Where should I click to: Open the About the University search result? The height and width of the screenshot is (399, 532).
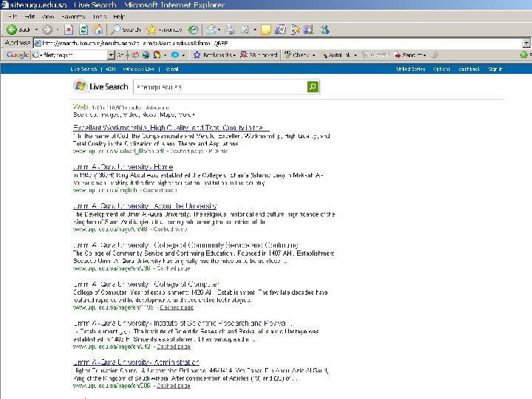pos(145,205)
